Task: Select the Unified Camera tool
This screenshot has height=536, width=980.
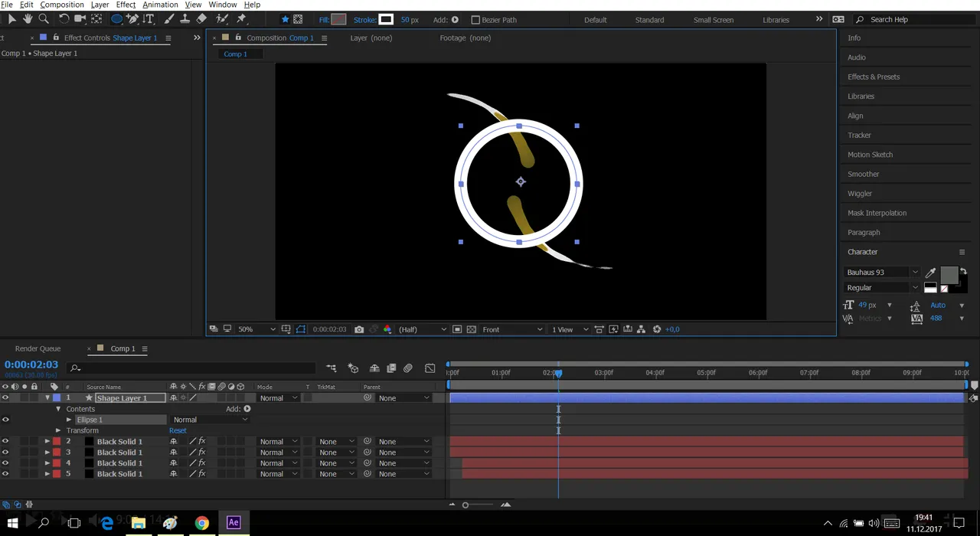Action: [x=80, y=19]
